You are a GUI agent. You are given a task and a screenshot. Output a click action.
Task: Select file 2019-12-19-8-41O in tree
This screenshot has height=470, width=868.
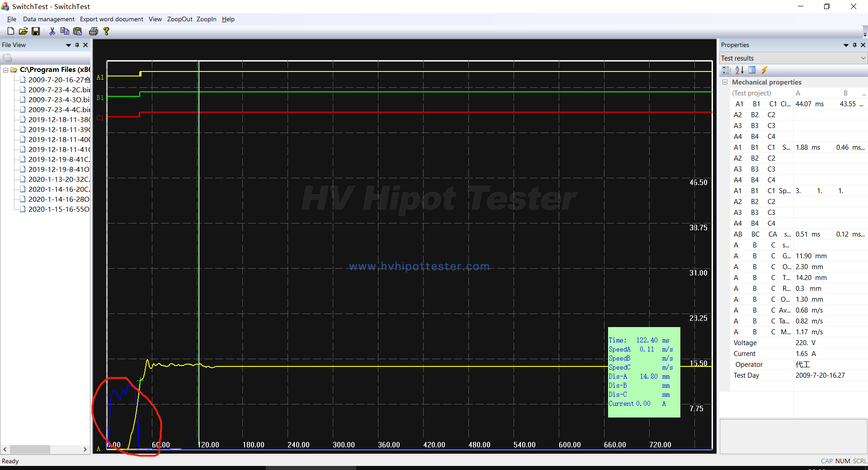(59, 169)
